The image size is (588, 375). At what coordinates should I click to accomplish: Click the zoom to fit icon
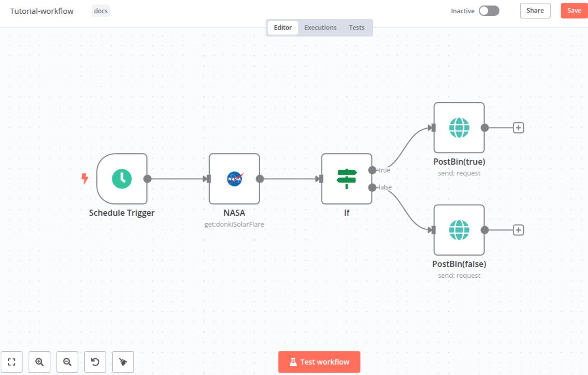(x=12, y=362)
